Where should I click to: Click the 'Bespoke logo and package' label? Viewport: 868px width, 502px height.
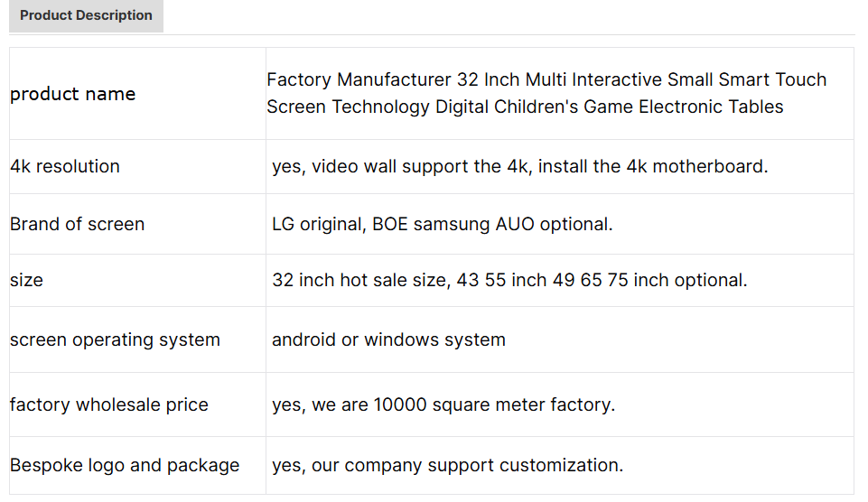pyautogui.click(x=125, y=466)
